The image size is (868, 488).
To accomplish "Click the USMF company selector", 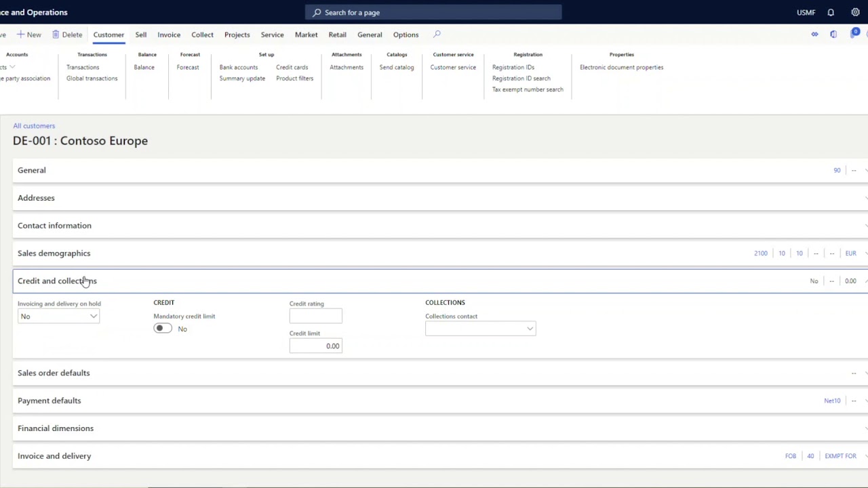I will pyautogui.click(x=806, y=12).
